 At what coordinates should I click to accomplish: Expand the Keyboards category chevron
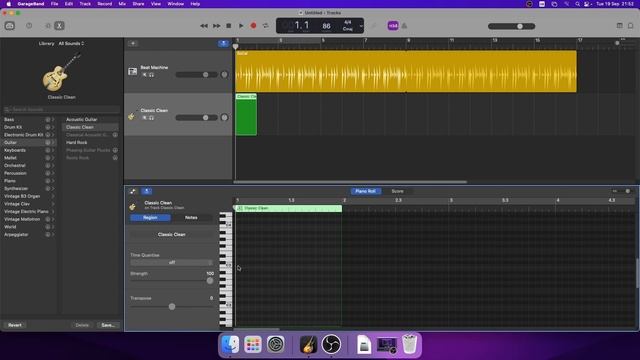tap(53, 150)
